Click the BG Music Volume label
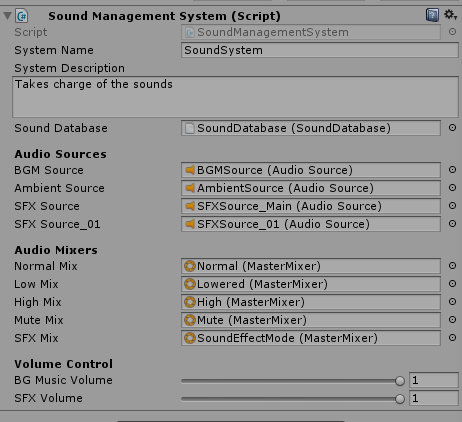Image resolution: width=462 pixels, height=422 pixels. pyautogui.click(x=63, y=380)
